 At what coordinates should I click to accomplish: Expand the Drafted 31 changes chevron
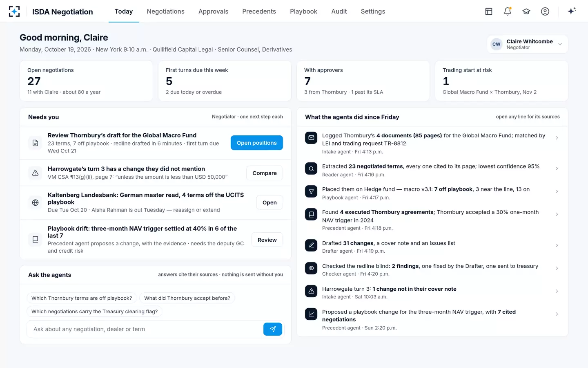557,245
